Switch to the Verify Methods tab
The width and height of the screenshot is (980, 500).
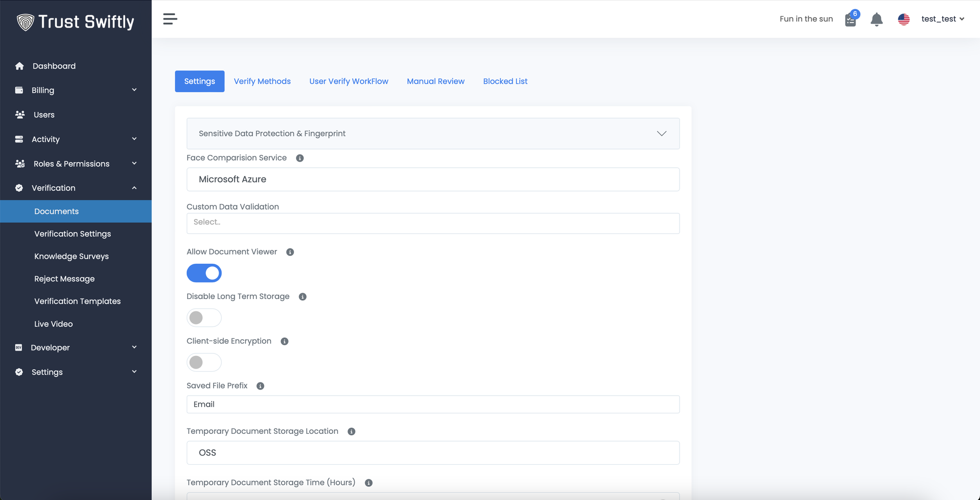tap(262, 81)
